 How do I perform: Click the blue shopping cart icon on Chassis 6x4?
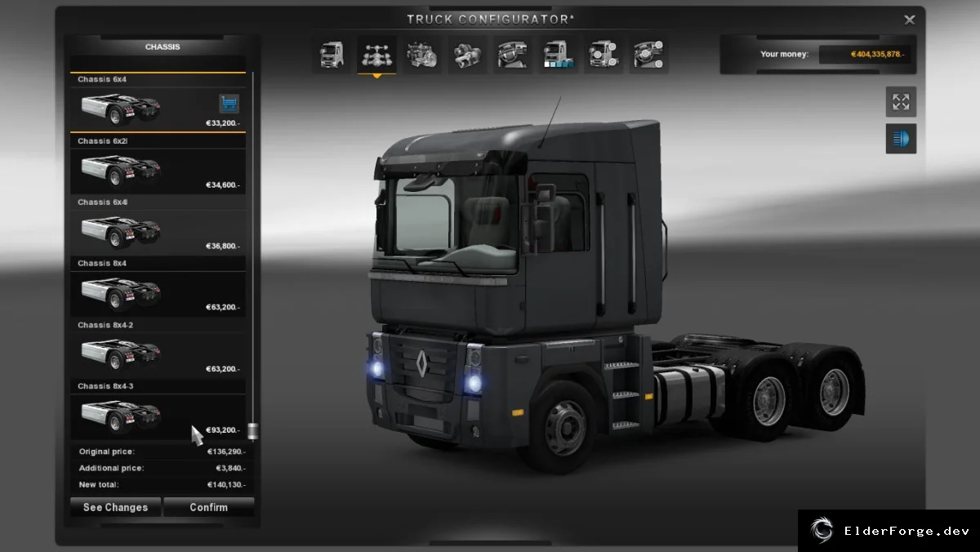[229, 104]
